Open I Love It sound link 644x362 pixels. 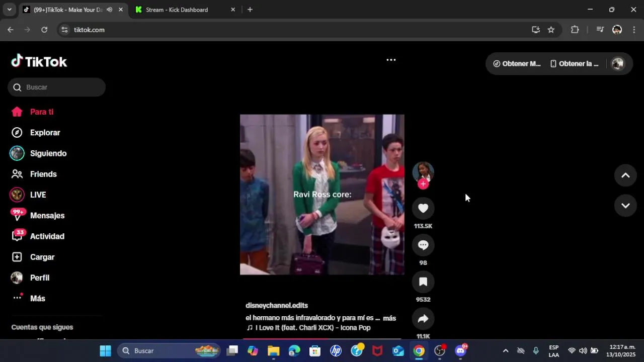[308, 328]
